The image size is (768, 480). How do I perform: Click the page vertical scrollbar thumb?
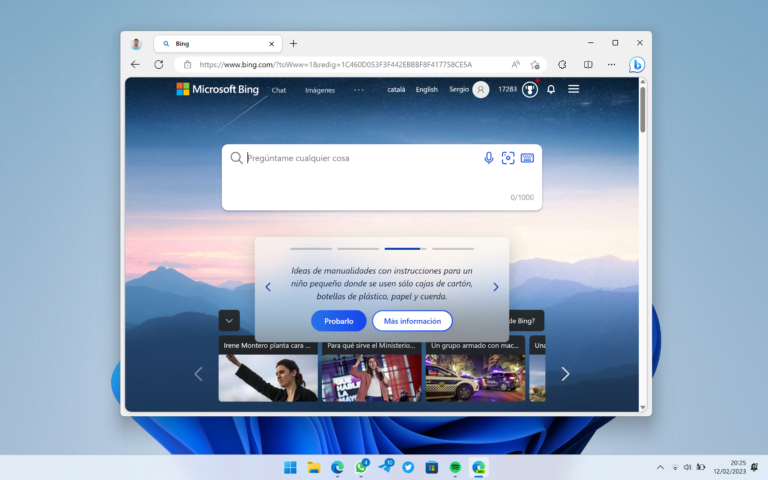point(643,109)
